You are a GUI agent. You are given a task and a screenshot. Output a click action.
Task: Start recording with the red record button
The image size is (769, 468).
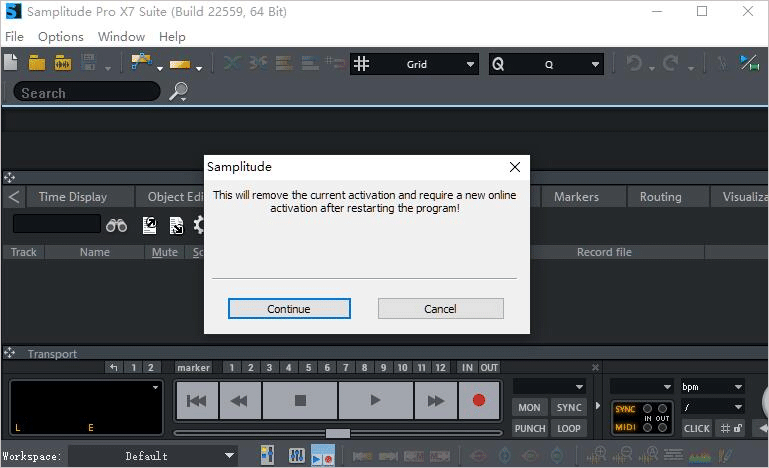pos(479,401)
